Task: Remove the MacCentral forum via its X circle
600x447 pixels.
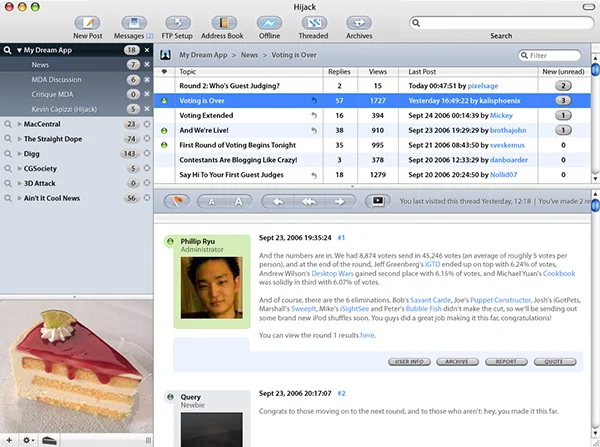Action: (147, 124)
